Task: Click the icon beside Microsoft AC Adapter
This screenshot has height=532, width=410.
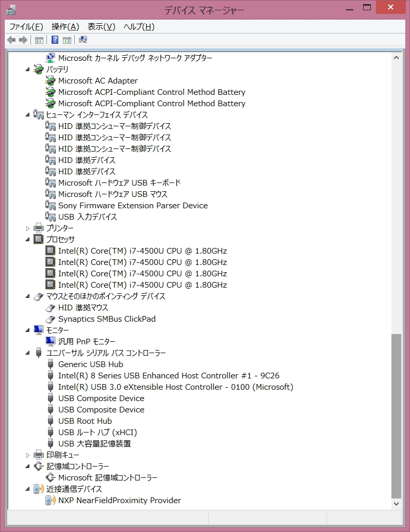Action: [x=50, y=81]
